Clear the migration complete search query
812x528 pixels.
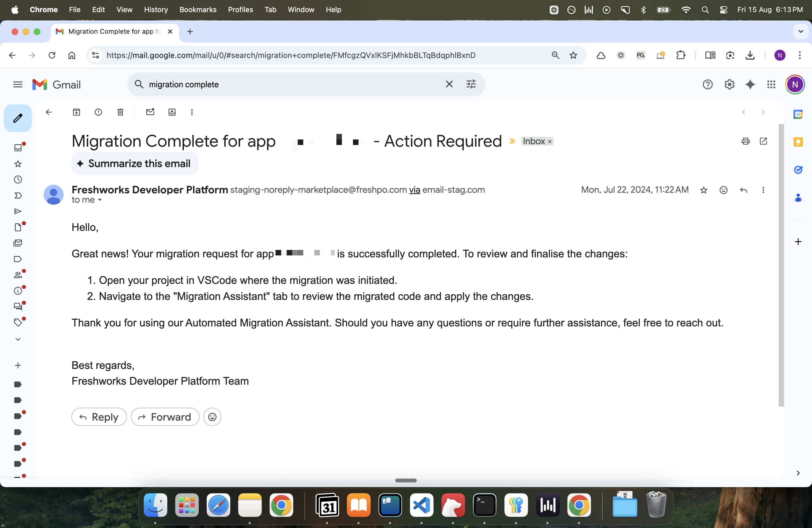click(449, 84)
